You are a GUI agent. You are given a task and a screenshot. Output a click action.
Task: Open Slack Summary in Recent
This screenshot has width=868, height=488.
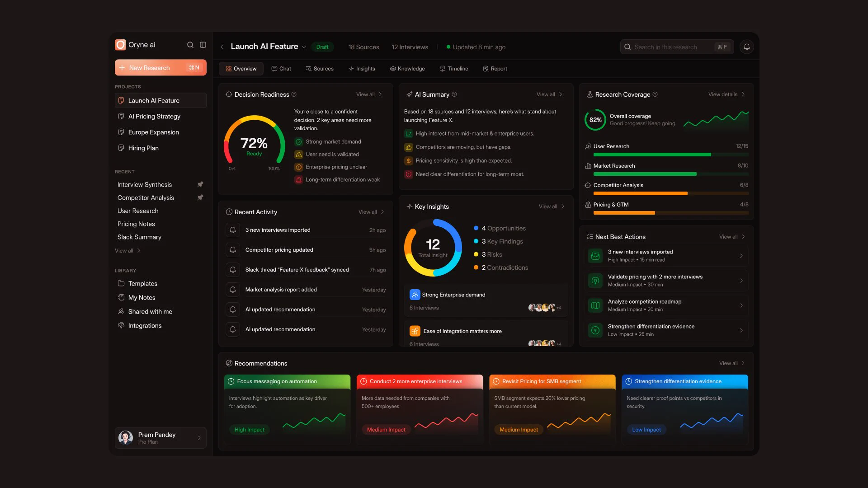(139, 237)
